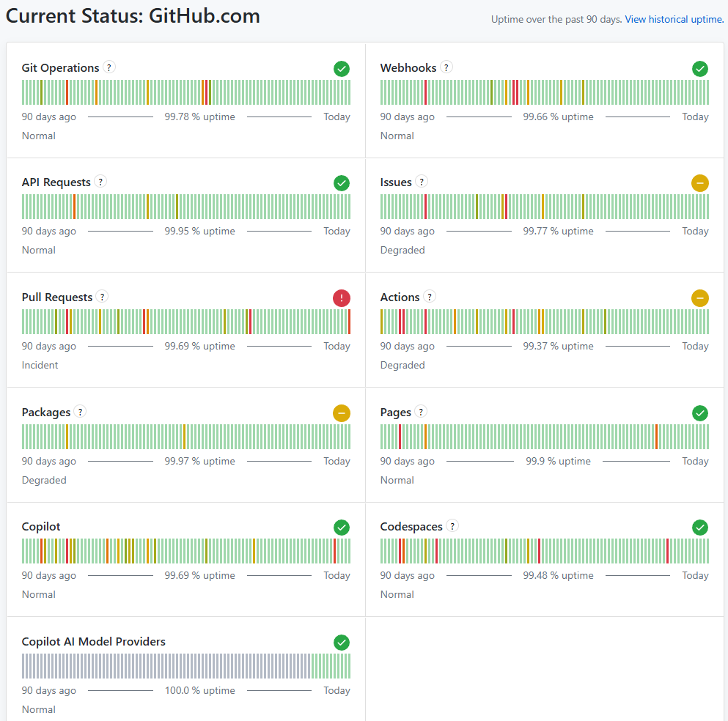Click the 99.78 % uptime text
728x721 pixels.
[199, 117]
